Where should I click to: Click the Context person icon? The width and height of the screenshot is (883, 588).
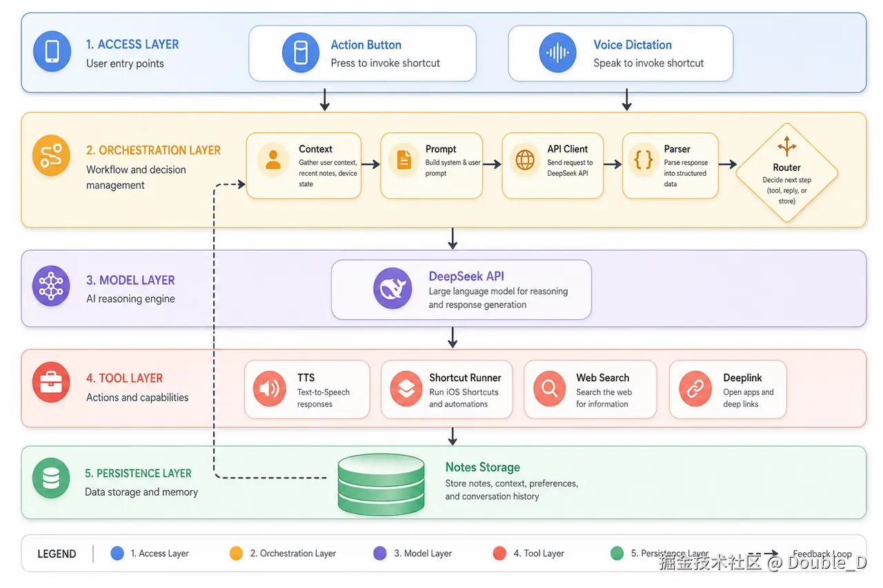point(273,160)
